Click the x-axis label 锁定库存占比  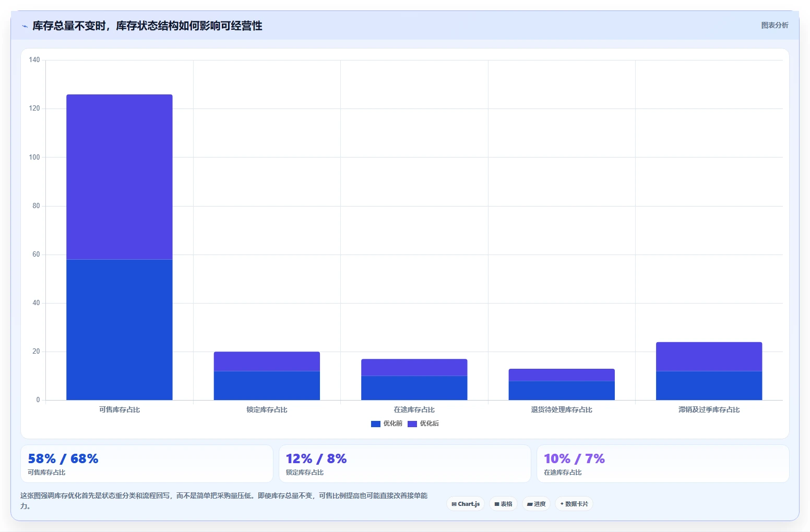click(267, 410)
